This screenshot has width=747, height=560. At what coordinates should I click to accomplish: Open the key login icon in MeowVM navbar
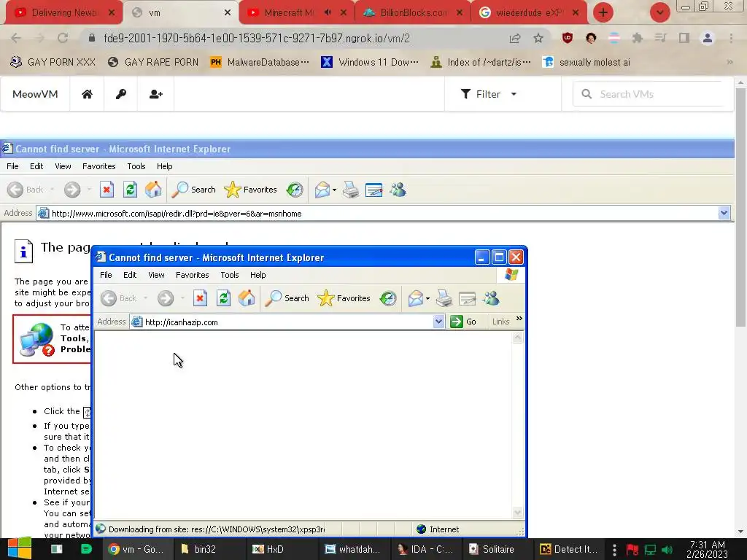tap(121, 94)
